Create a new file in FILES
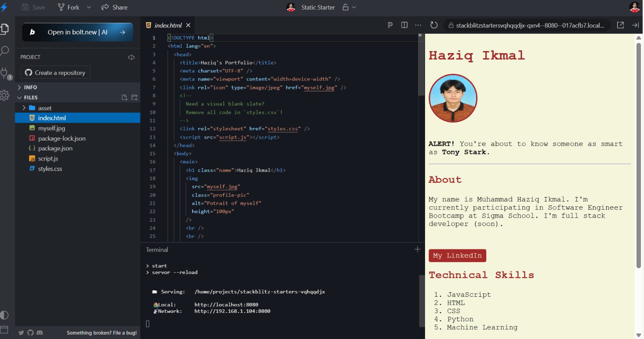This screenshot has width=644, height=339. [x=124, y=97]
